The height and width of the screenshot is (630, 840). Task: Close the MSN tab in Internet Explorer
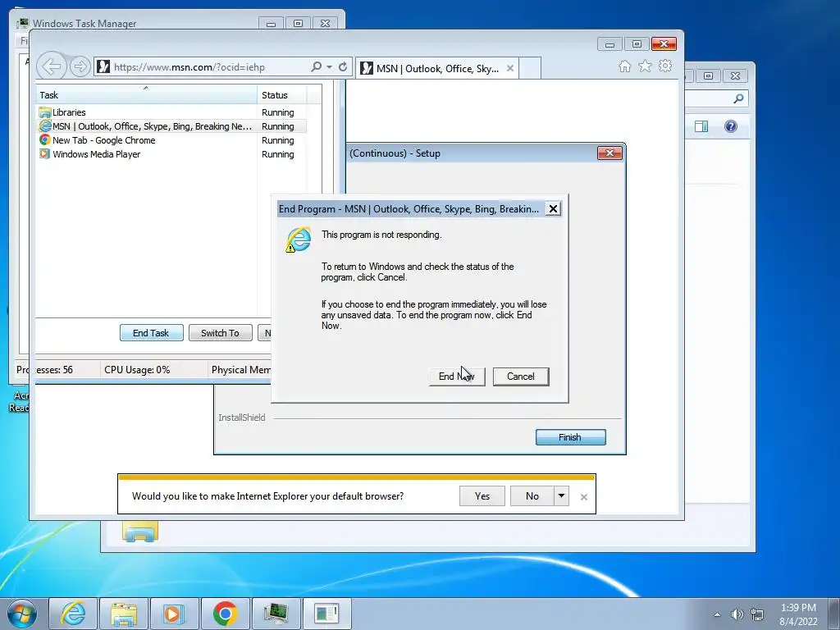(x=510, y=68)
